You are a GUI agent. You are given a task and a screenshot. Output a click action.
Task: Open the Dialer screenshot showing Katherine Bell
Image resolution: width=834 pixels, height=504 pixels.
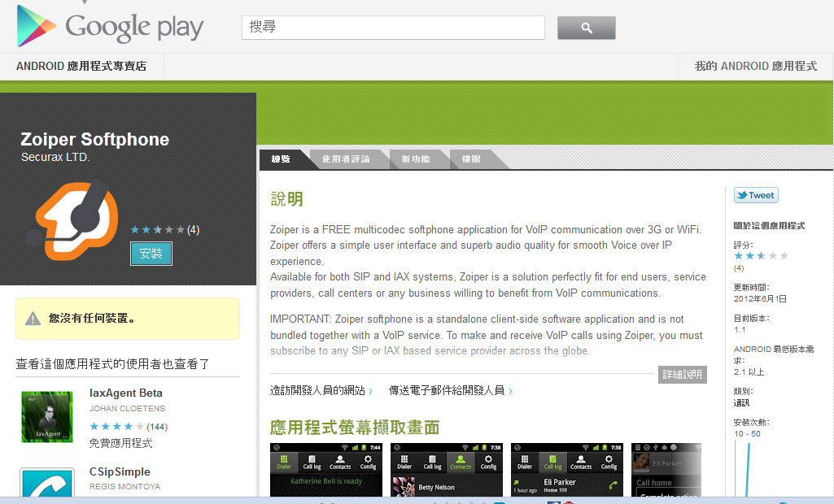326,470
